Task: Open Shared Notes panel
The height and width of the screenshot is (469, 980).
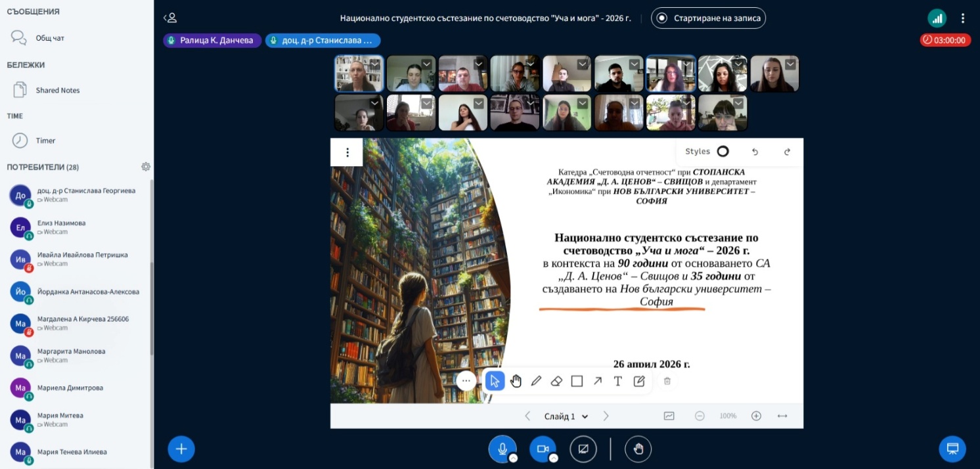Action: [x=57, y=90]
